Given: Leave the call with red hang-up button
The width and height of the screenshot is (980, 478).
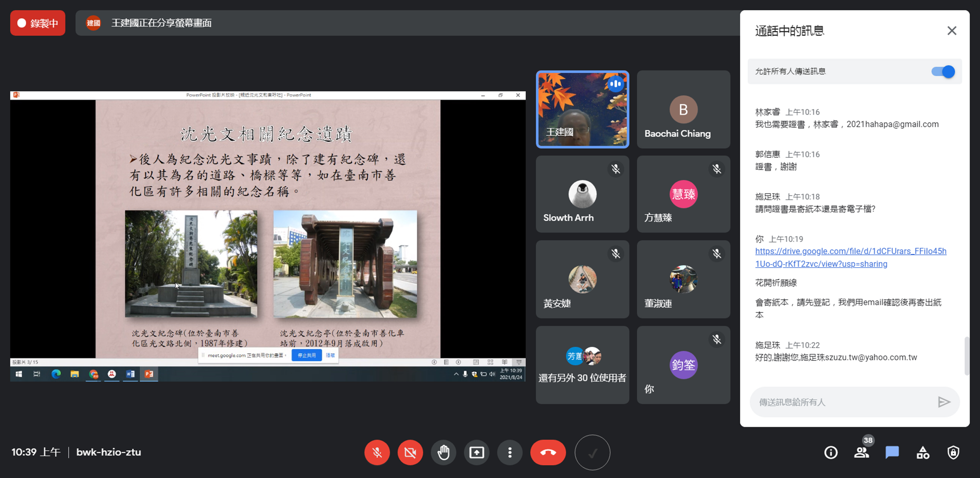Looking at the screenshot, I should [548, 452].
